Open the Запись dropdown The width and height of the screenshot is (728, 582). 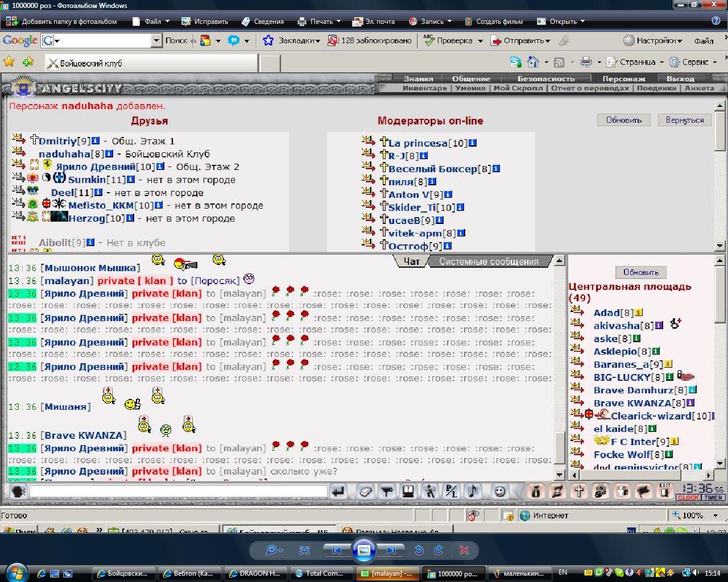pyautogui.click(x=430, y=22)
